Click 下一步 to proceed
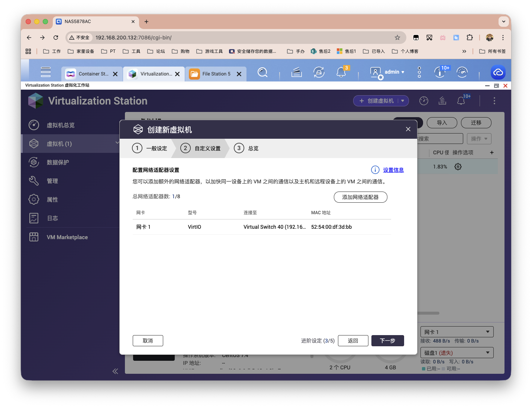Image resolution: width=532 pixels, height=408 pixels. (x=387, y=341)
